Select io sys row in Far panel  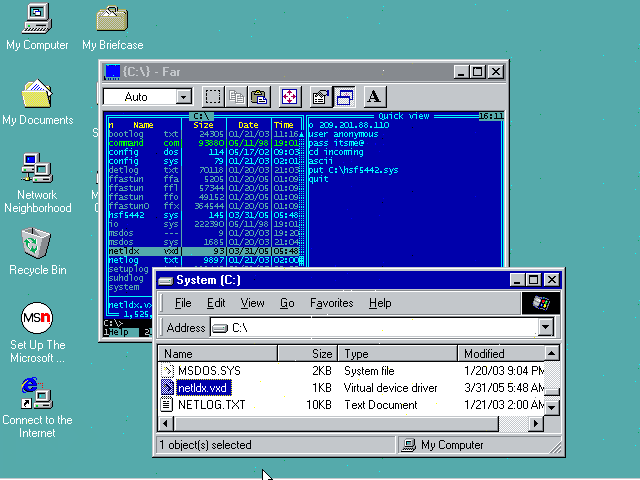tap(204, 224)
